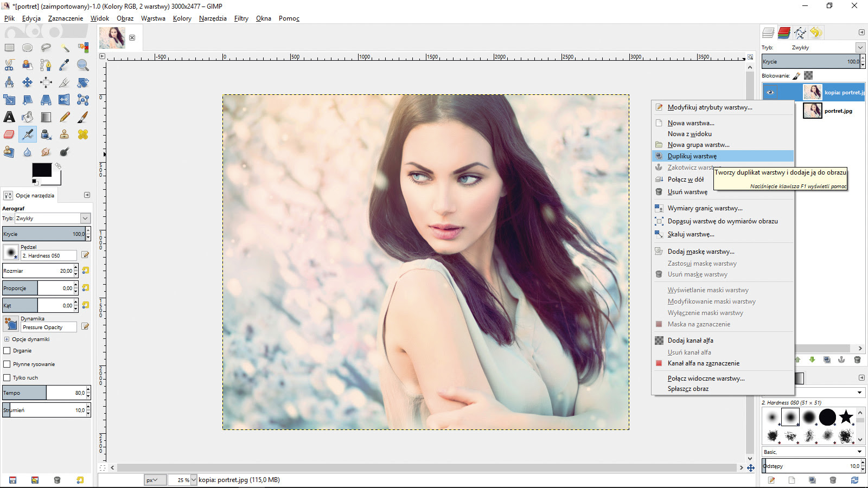Select the Paths pen tool
This screenshot has width=868, height=488.
tap(46, 65)
